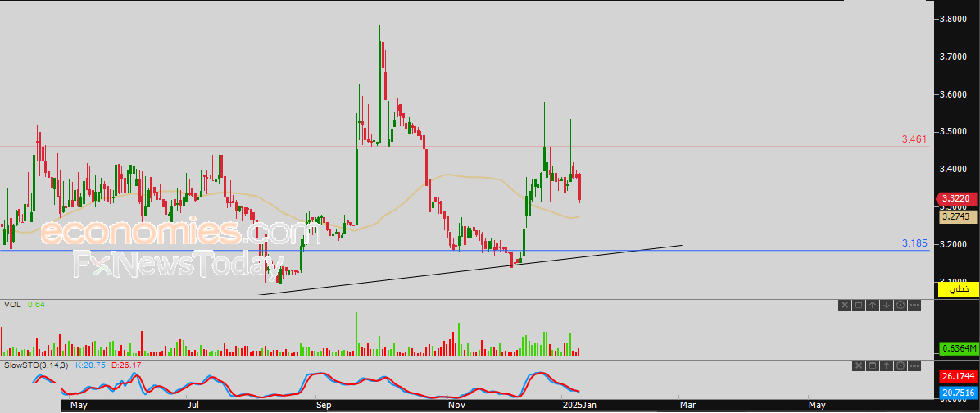
Task: Close the SlowSTO indicator panel
Action: [x=858, y=365]
